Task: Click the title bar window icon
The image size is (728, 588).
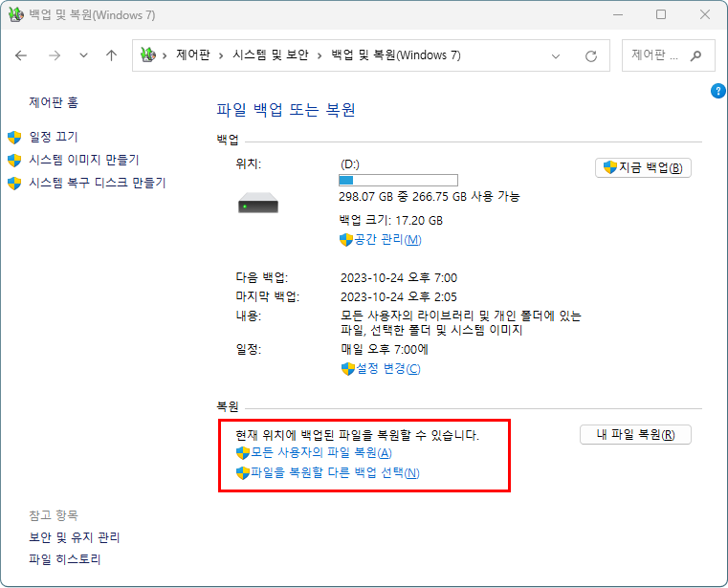Action: pyautogui.click(x=16, y=14)
